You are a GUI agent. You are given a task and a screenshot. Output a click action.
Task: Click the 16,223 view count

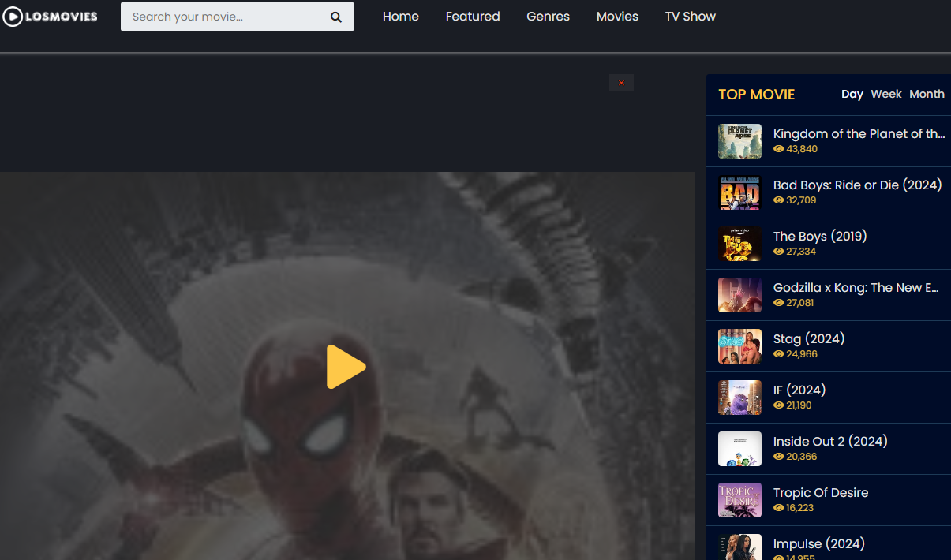tap(800, 508)
